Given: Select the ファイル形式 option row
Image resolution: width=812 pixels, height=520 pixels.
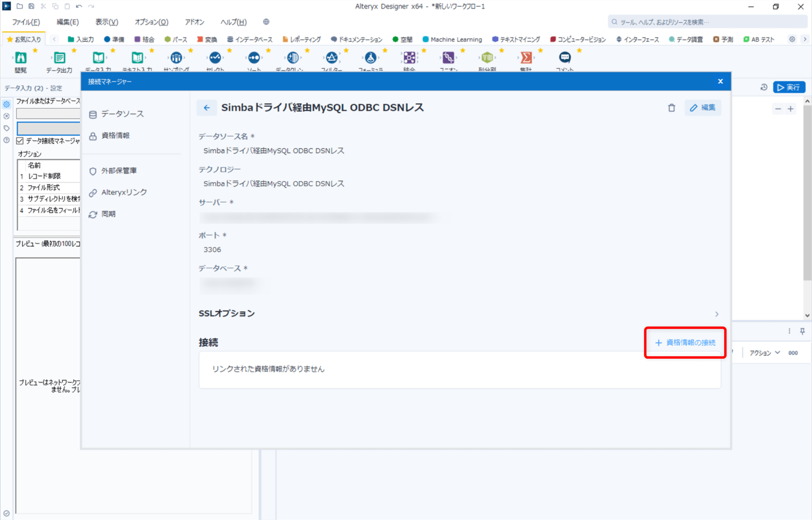Looking at the screenshot, I should (49, 187).
